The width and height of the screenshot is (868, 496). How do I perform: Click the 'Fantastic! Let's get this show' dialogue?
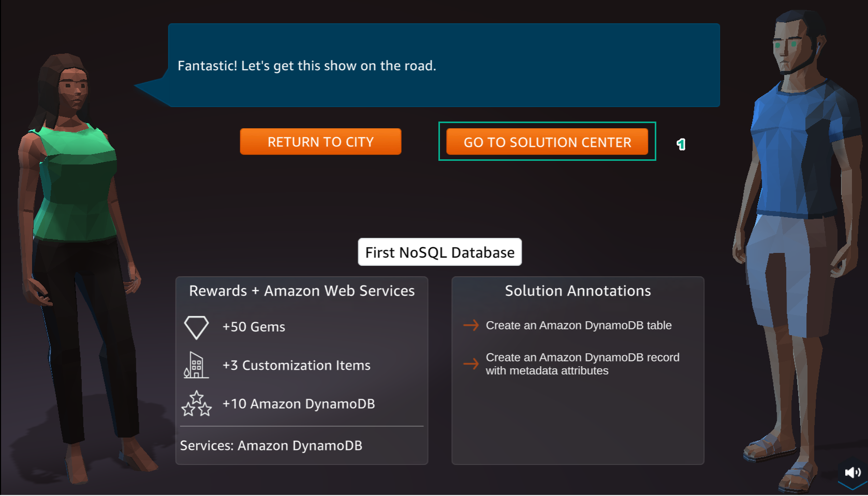[x=307, y=66]
